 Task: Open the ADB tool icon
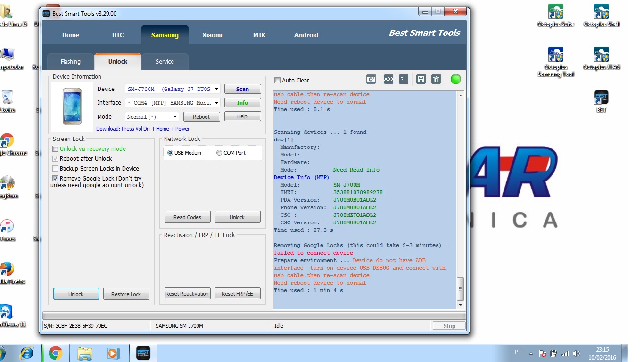388,80
